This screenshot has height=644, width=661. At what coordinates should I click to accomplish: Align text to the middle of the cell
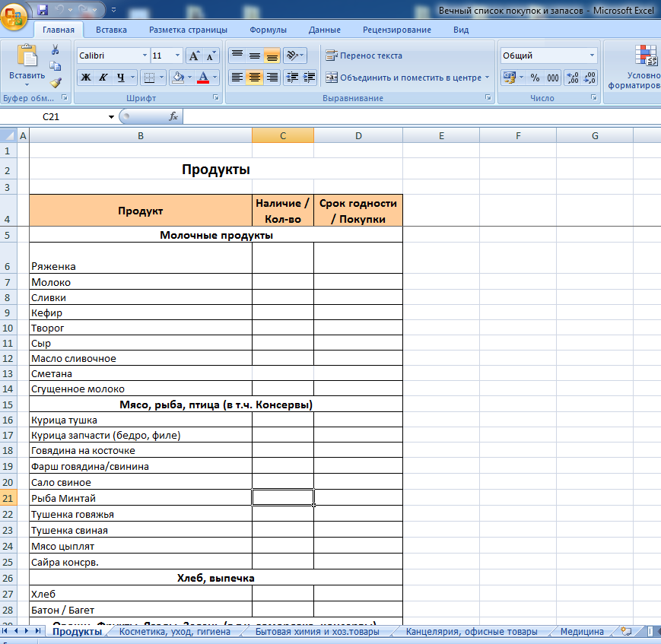coord(255,56)
